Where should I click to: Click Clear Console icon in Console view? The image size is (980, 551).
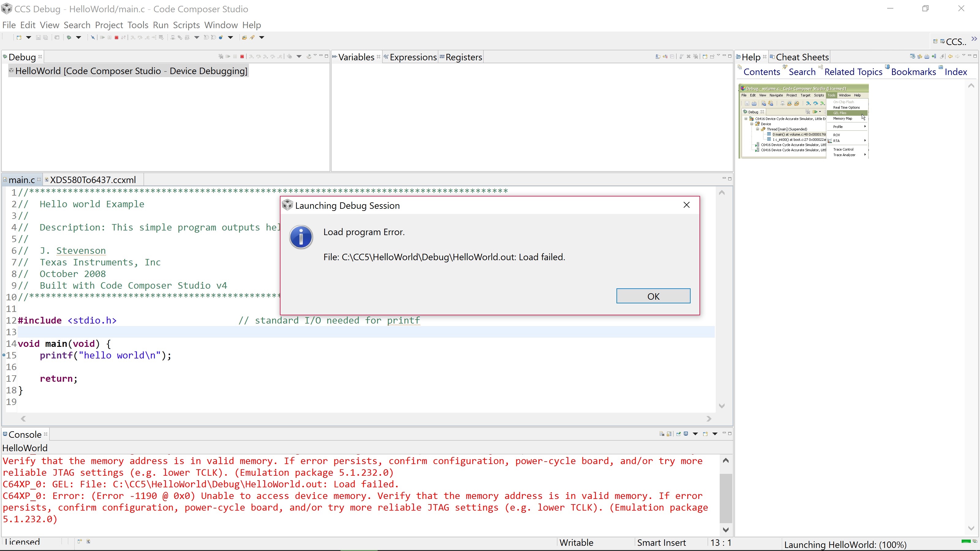[x=662, y=434]
